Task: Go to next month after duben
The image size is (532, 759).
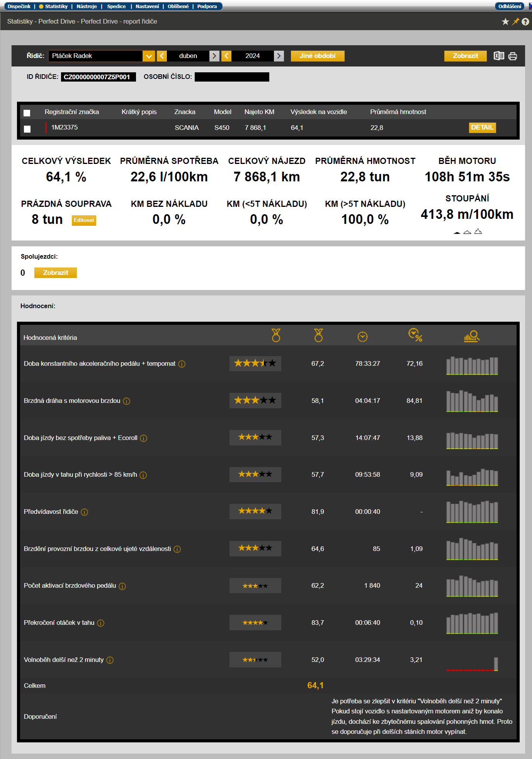Action: tap(214, 56)
